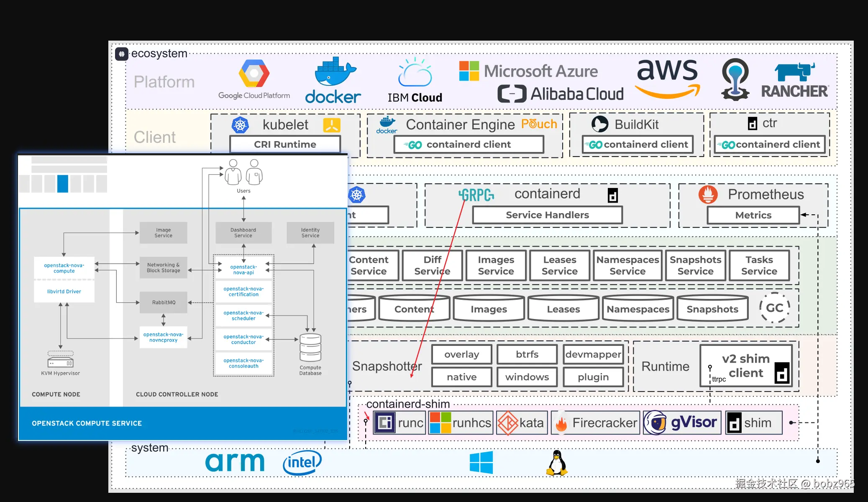Click the blue highlighted square thumbnail

tap(63, 183)
